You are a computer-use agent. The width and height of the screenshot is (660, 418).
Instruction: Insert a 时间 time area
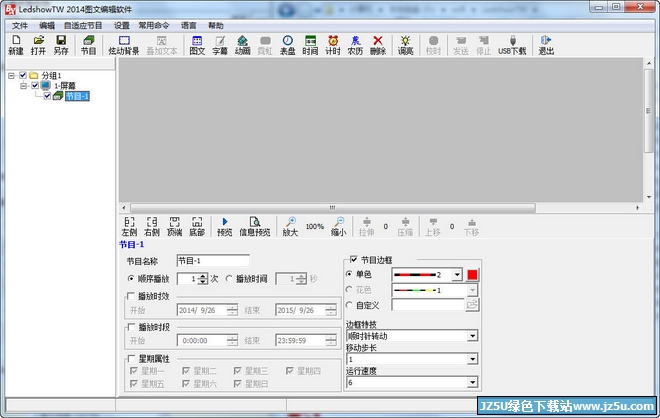click(x=310, y=45)
